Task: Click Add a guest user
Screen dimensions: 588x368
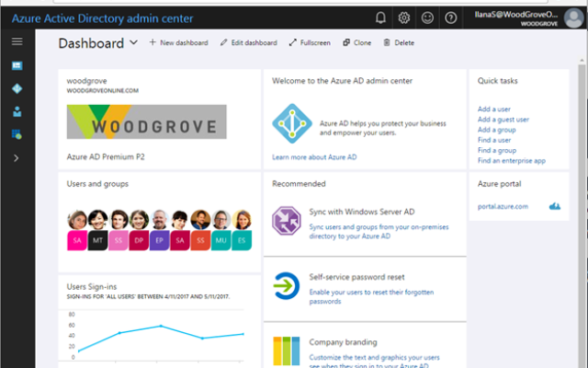Action: [503, 120]
